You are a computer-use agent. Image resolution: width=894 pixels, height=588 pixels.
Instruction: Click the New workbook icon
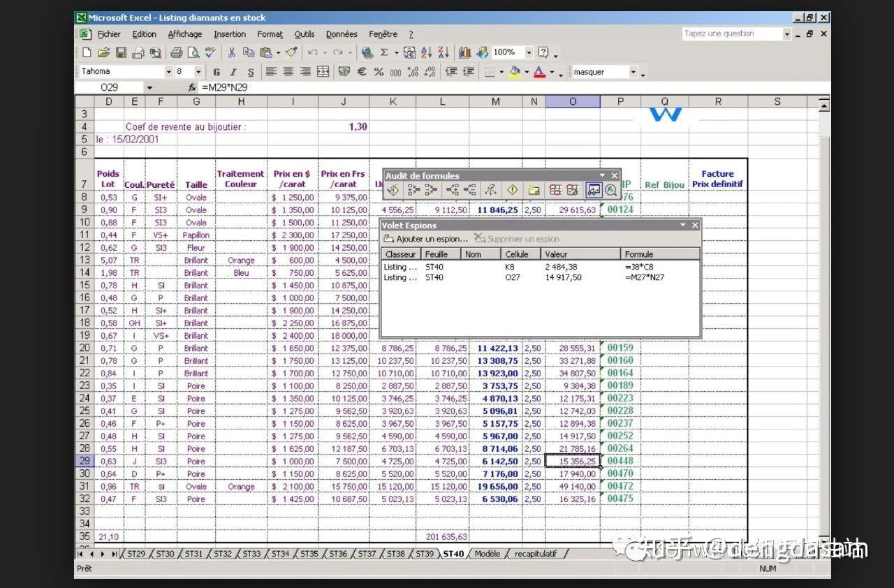(87, 53)
